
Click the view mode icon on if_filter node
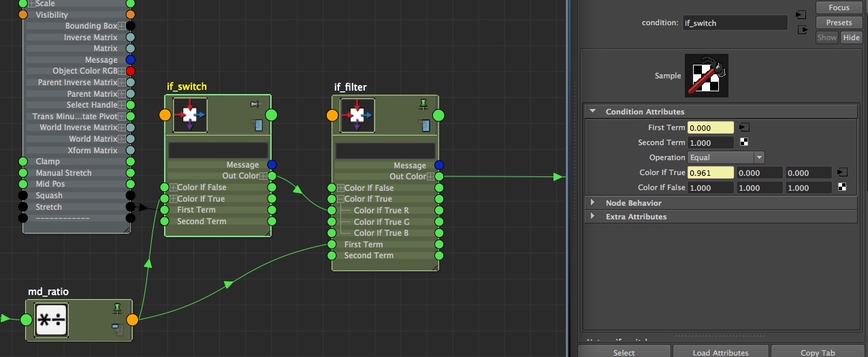425,125
